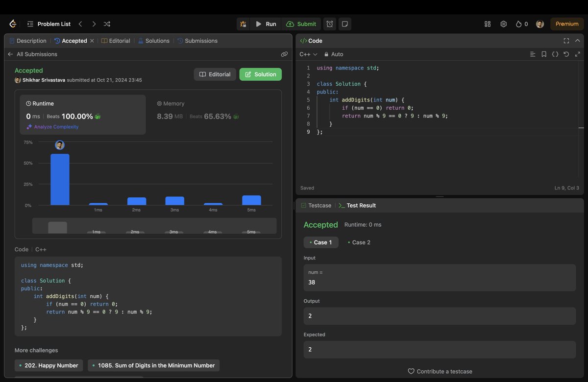
Task: Open the 202. Happy Number challenge
Action: coord(49,365)
